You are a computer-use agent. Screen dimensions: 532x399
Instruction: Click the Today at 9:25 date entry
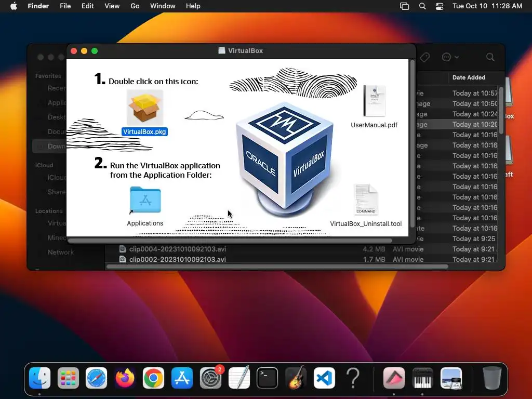pos(474,238)
